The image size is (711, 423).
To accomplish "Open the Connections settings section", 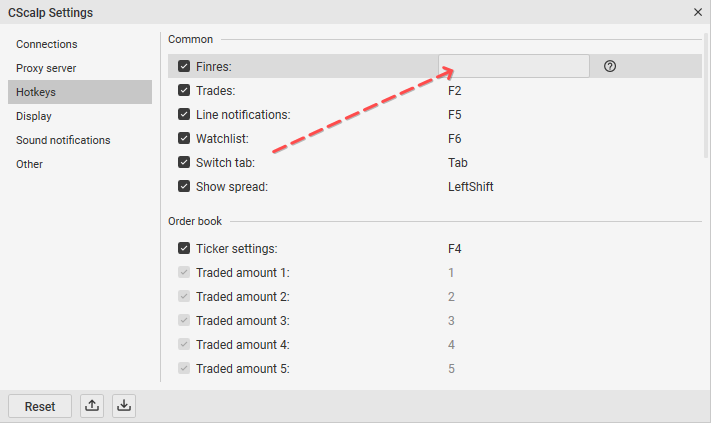I will (x=47, y=44).
